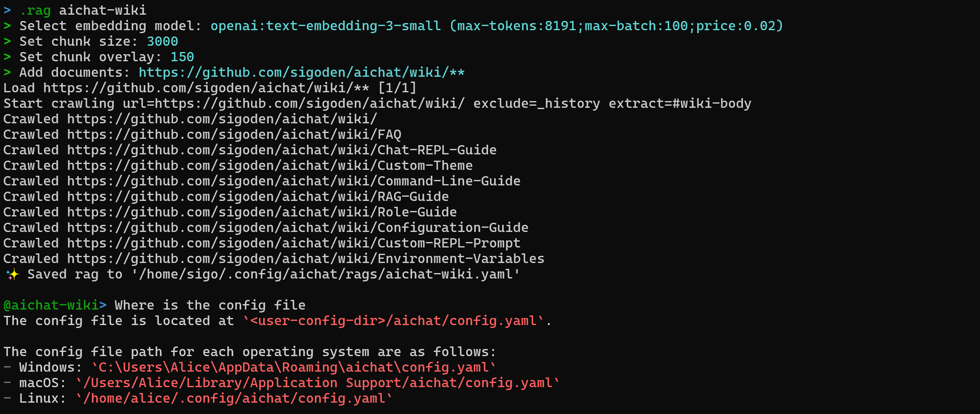Open the Custom-REPL-Prompt wiki link
The height and width of the screenshot is (414, 980).
pos(293,243)
